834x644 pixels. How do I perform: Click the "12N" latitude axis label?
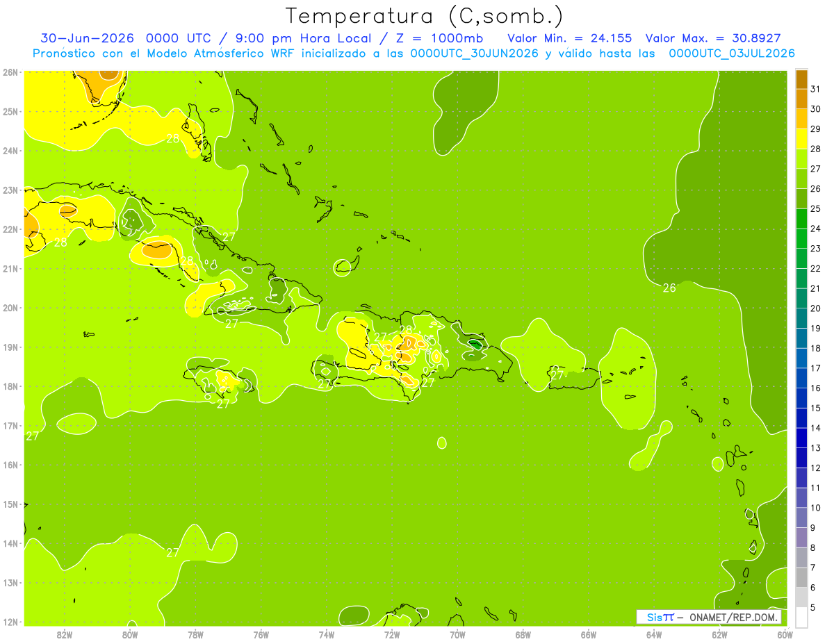(10, 622)
